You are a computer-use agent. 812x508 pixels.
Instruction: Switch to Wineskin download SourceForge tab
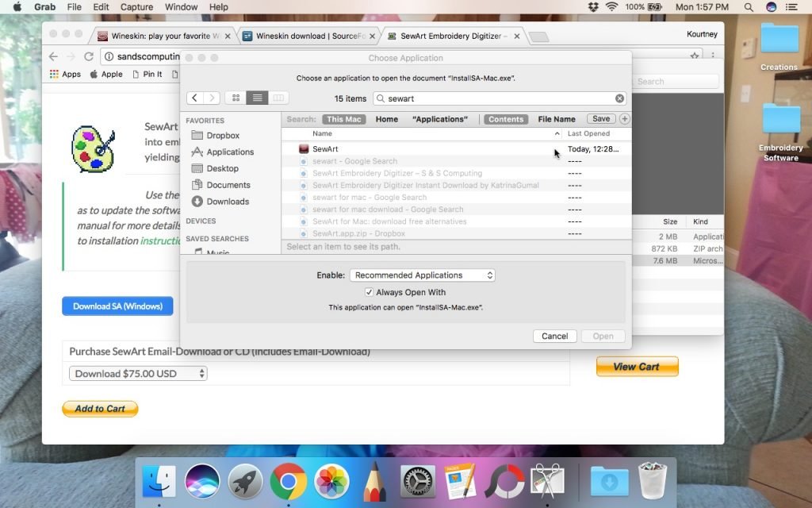tap(308, 36)
